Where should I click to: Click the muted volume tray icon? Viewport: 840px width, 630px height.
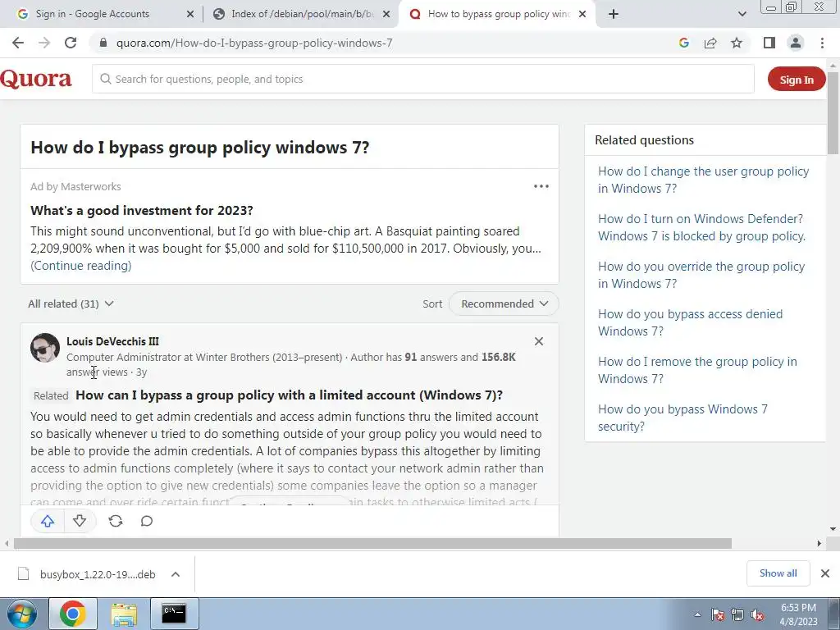pyautogui.click(x=757, y=614)
